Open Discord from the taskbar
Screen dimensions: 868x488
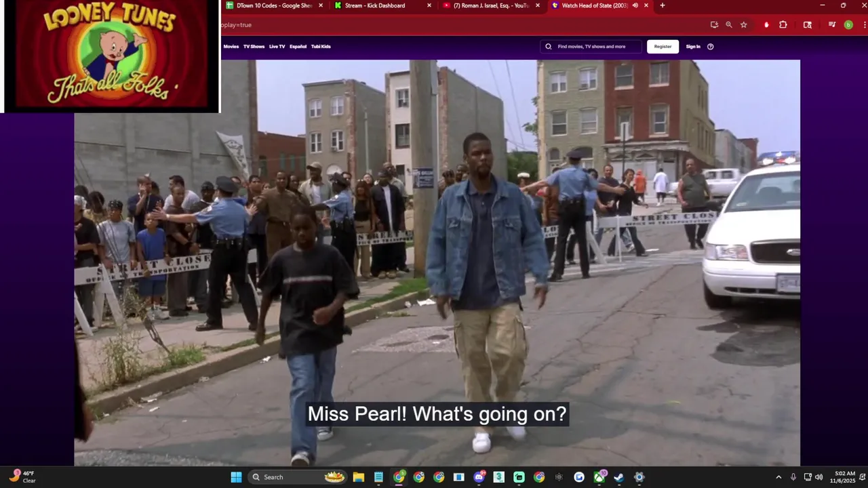pyautogui.click(x=479, y=477)
